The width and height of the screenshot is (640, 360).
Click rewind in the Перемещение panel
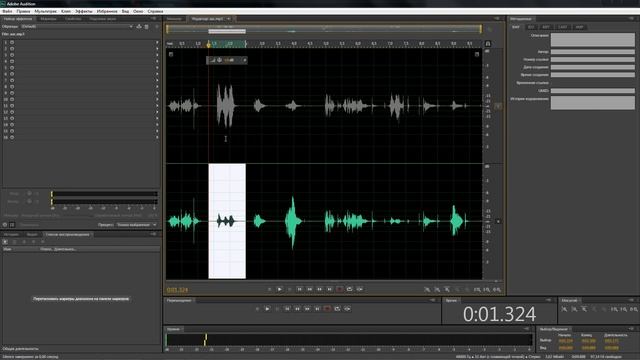tap(297, 309)
